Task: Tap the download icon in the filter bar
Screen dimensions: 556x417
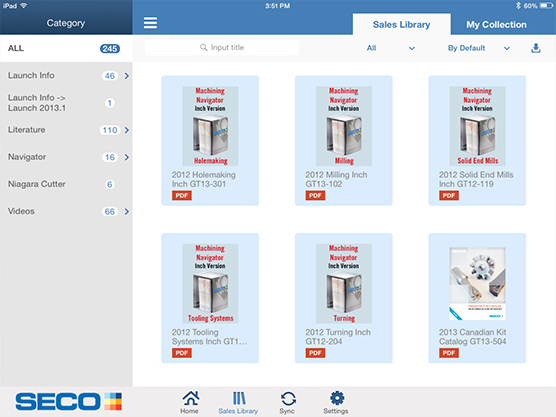Action: 536,48
